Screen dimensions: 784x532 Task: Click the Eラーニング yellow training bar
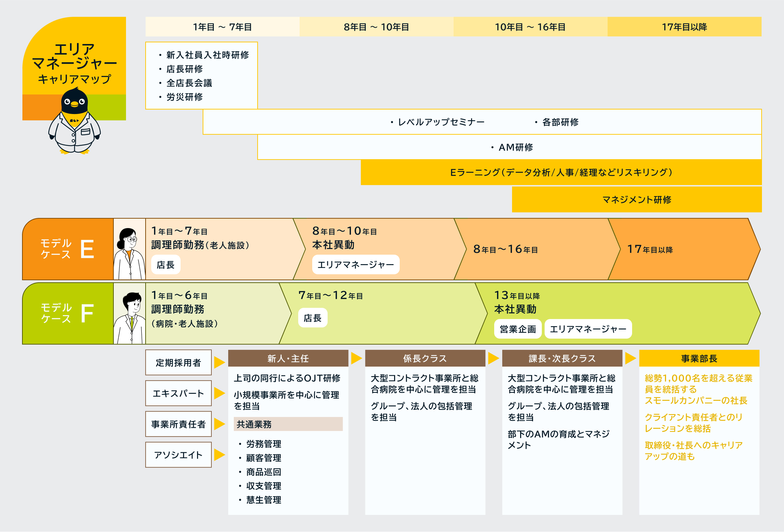point(561,172)
